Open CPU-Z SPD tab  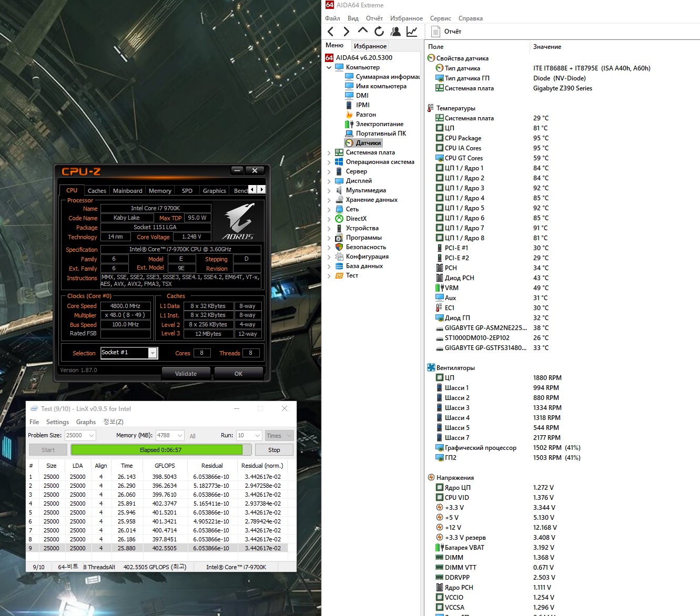187,191
